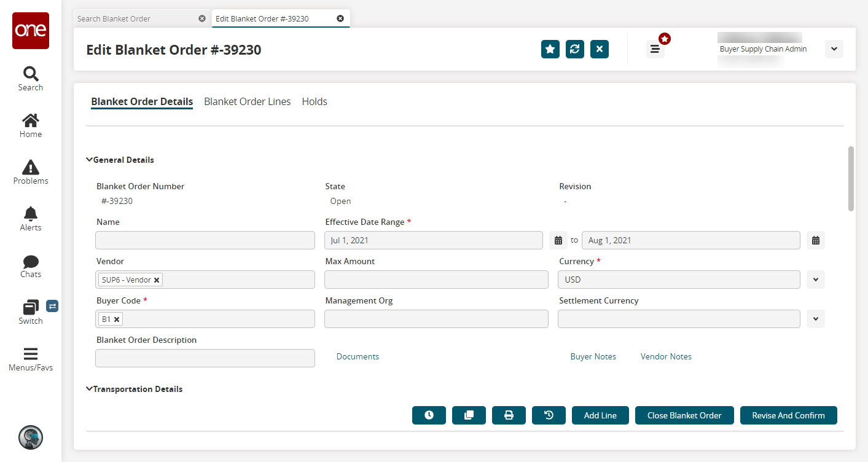868x462 pixels.
Task: Click the Revise And Confirm button
Action: point(788,415)
